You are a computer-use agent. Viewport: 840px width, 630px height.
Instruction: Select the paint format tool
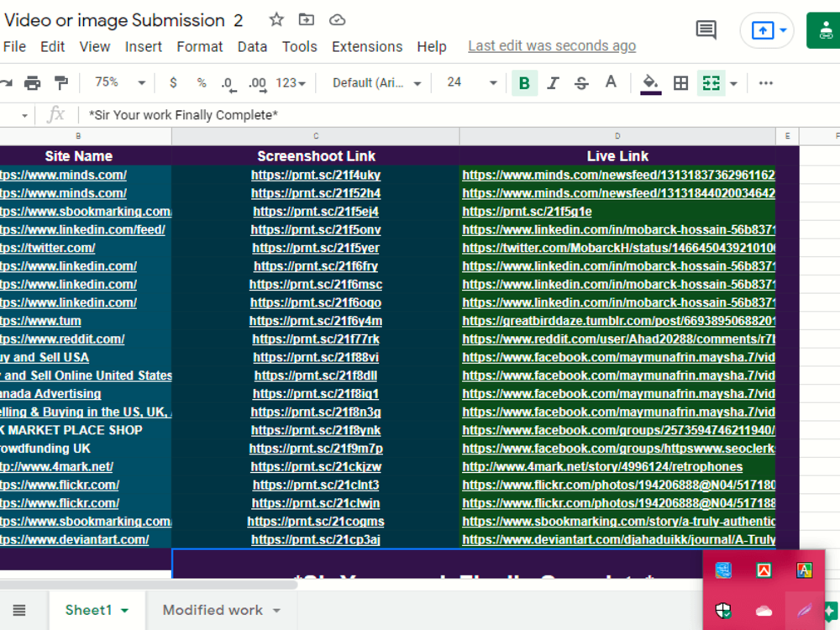pos(61,82)
